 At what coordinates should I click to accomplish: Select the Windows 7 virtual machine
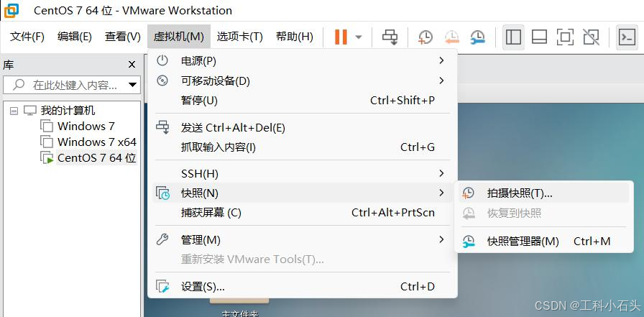click(x=86, y=126)
